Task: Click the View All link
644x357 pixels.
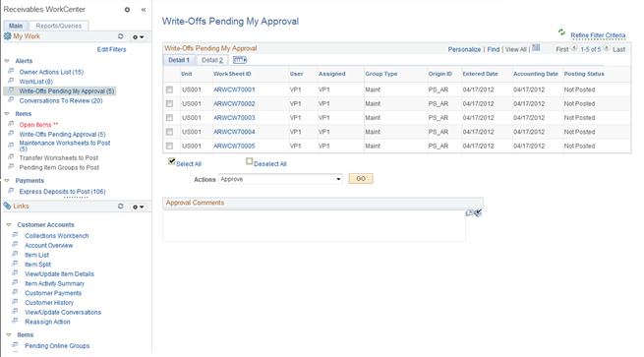Action: pyautogui.click(x=516, y=49)
